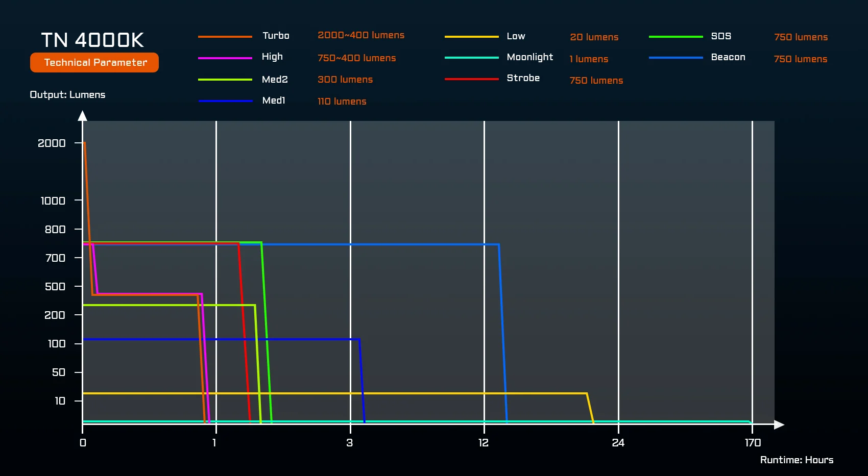
Task: Select the High mode label
Action: pos(273,57)
